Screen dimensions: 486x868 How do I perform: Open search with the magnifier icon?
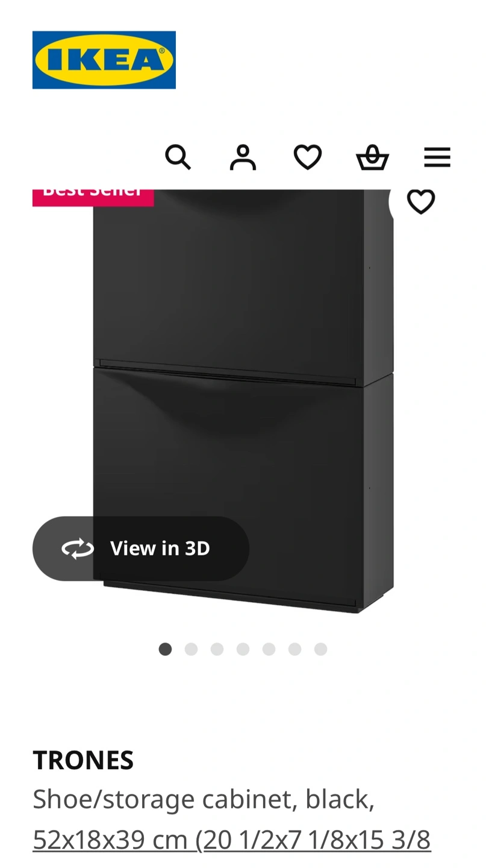click(x=178, y=157)
